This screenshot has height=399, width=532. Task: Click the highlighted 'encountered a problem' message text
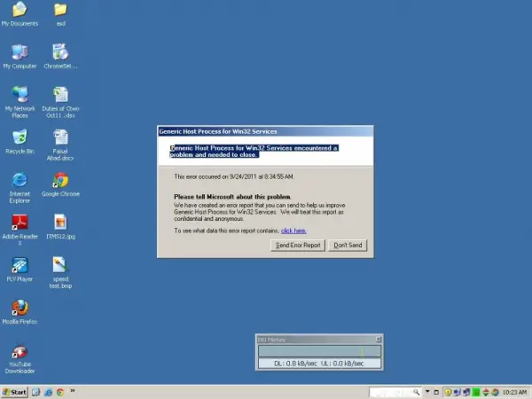[x=254, y=152]
